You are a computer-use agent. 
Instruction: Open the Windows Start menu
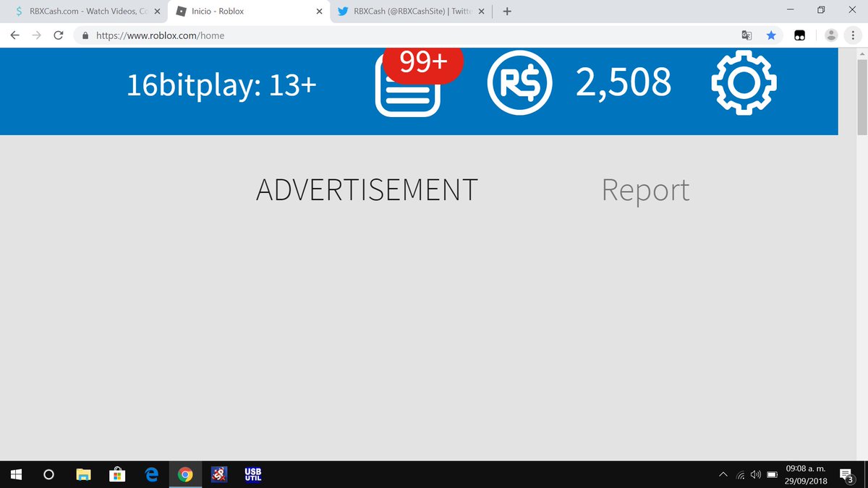[17, 474]
